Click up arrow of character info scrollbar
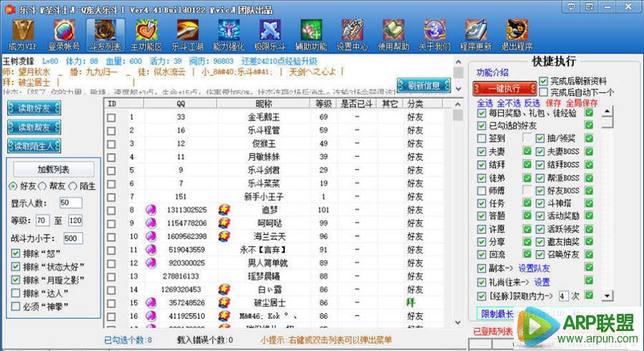The image size is (644, 351). (x=458, y=61)
